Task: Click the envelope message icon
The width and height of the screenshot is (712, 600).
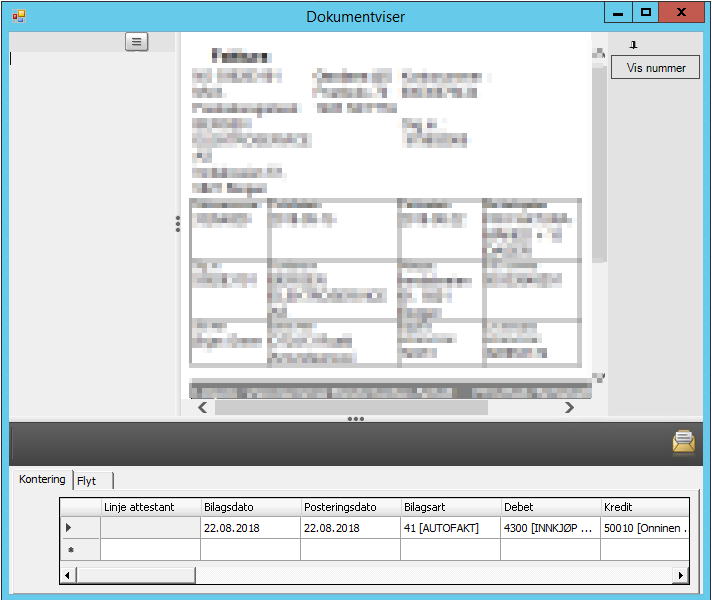Action: click(683, 442)
